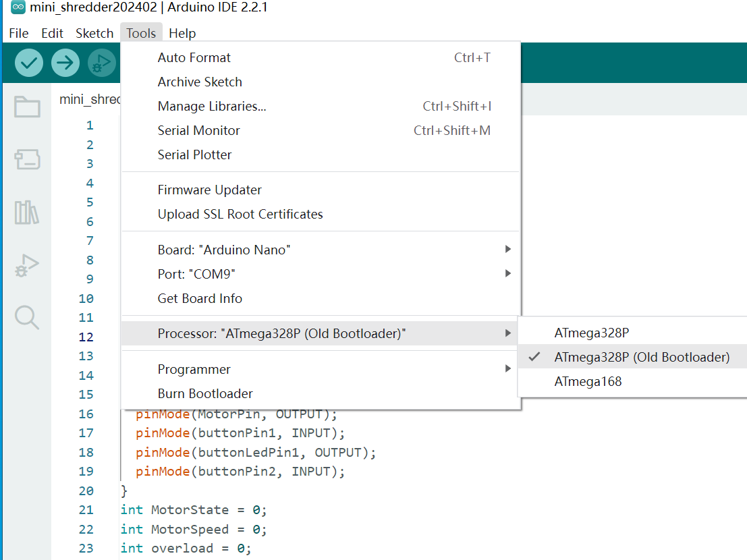Open the Sketchbook folder sidebar icon

(x=27, y=107)
